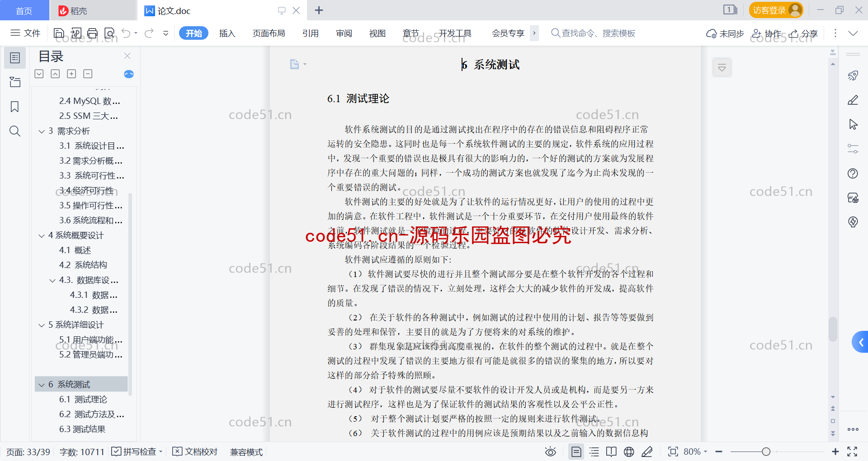Enter full screen mode from the status bar
This screenshot has height=461, width=868.
[852, 452]
